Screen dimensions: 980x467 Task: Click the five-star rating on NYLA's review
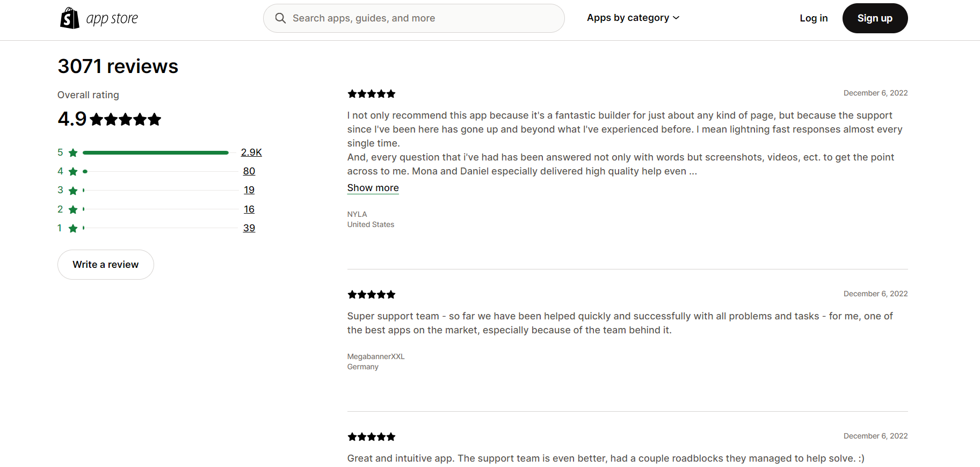coord(371,94)
